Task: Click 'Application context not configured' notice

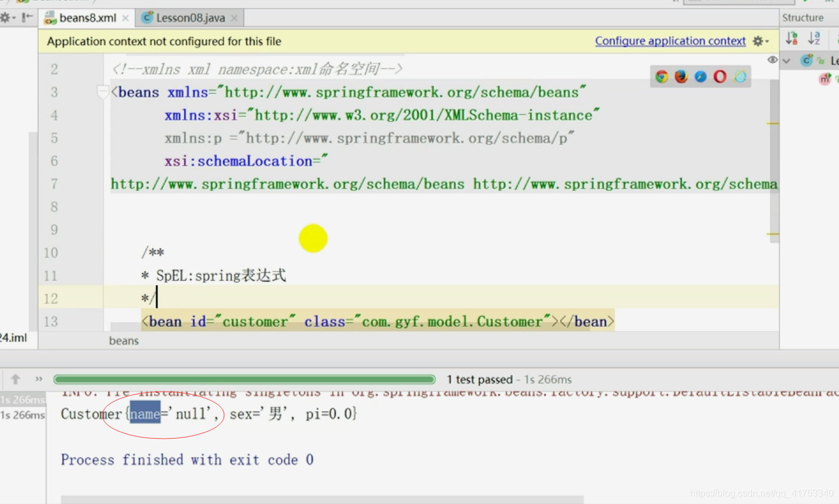Action: [x=164, y=41]
